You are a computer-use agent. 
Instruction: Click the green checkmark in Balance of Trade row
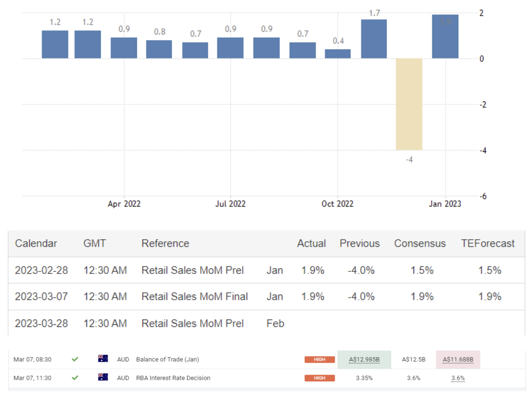pyautogui.click(x=75, y=359)
